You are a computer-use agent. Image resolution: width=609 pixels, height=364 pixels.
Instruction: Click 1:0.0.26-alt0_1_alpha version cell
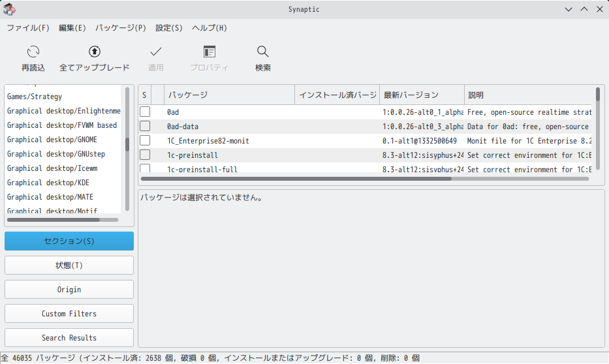tap(422, 112)
